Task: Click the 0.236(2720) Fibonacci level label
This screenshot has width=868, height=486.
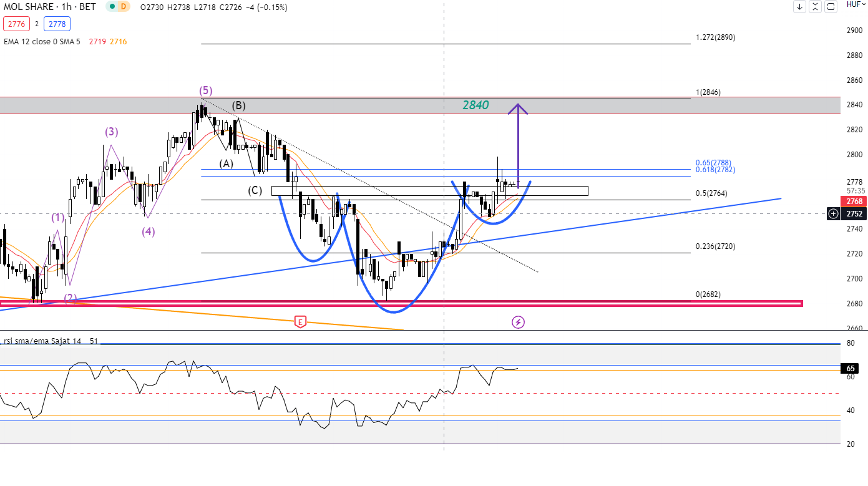Action: [715, 247]
